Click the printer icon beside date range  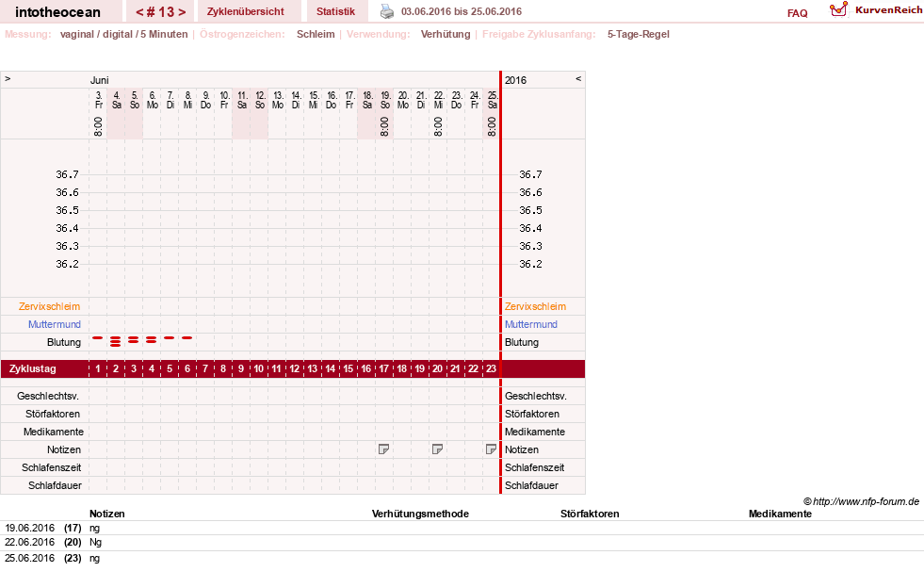coord(386,12)
